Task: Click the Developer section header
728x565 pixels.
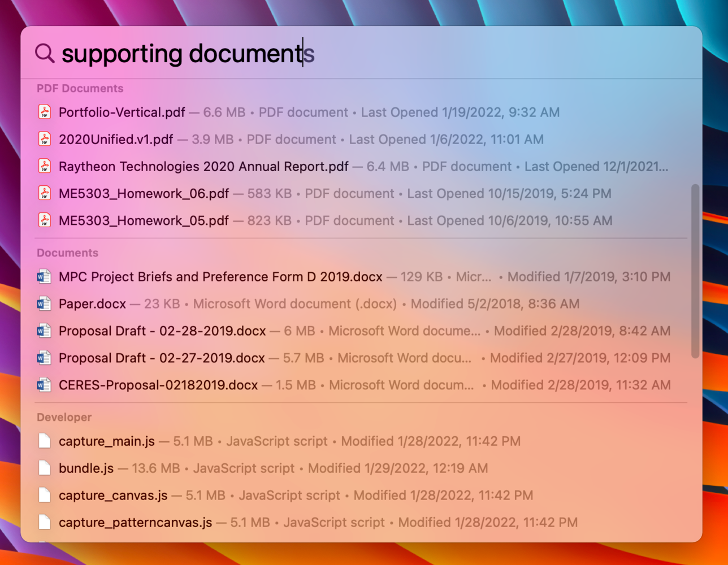Action: (x=64, y=417)
